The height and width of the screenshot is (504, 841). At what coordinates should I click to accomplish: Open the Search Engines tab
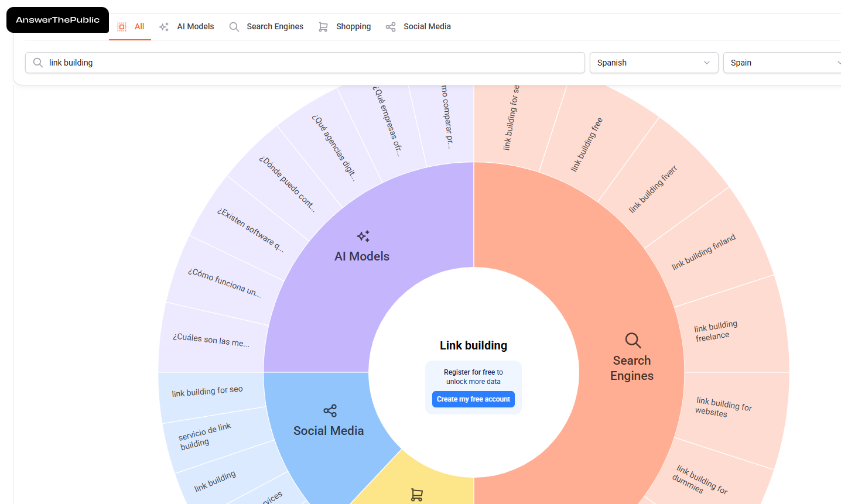click(266, 26)
